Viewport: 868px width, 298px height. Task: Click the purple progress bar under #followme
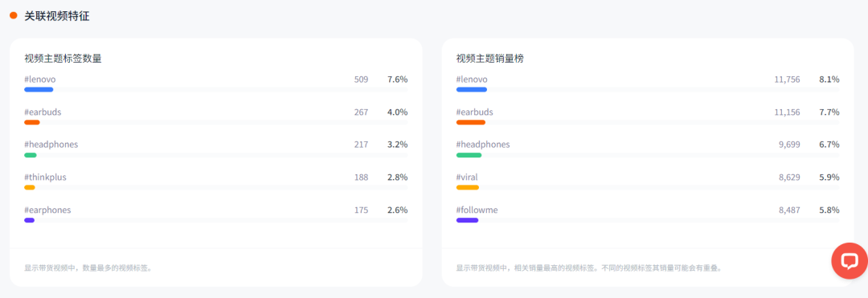pos(467,220)
